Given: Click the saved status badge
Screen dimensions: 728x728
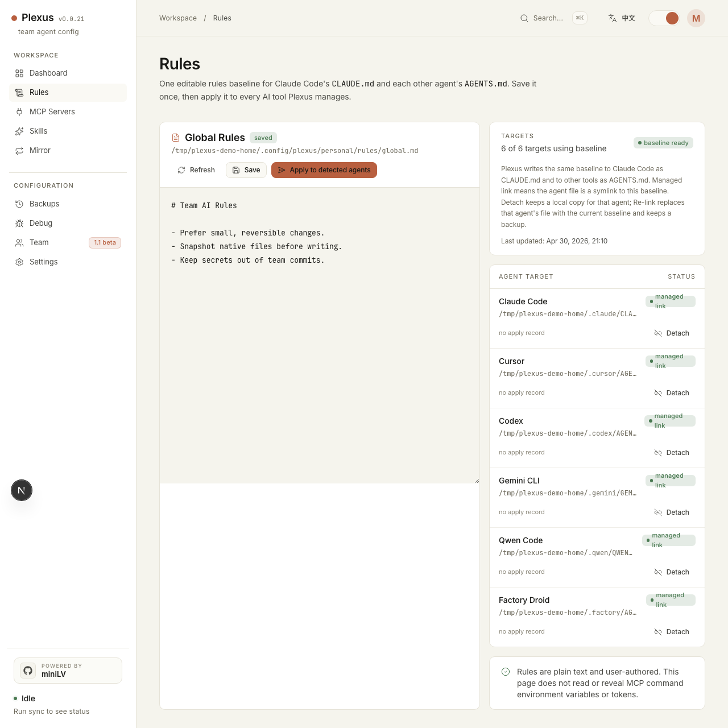Looking at the screenshot, I should pyautogui.click(x=263, y=138).
